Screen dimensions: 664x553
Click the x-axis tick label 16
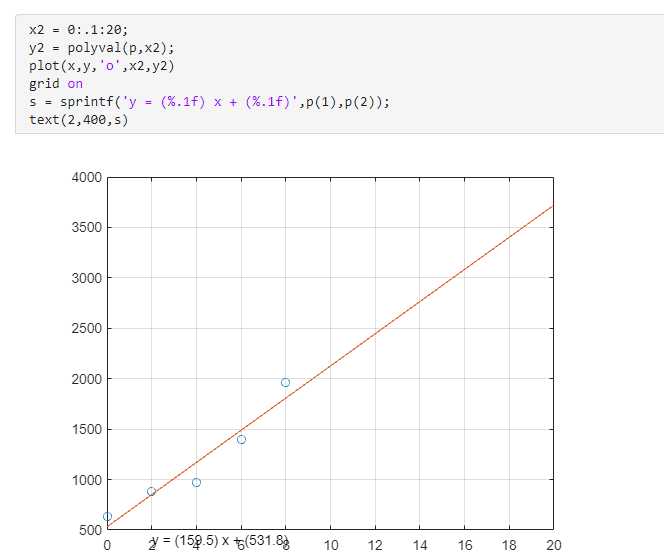coord(464,545)
